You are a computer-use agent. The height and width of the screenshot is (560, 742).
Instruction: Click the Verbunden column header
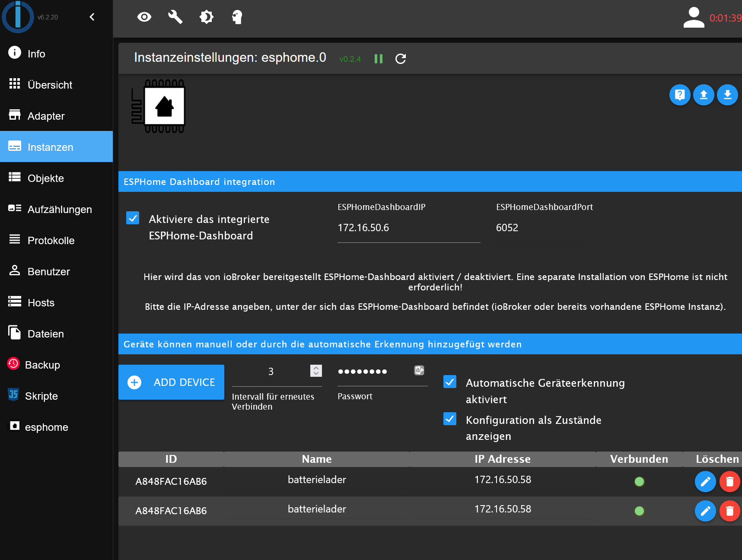coord(639,459)
